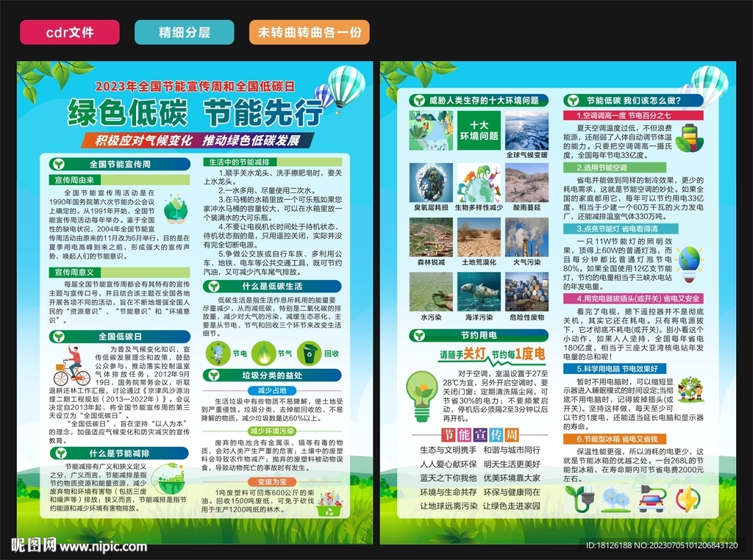Click the green mountain-in-hands illustration
The image size is (753, 560).
(175, 209)
